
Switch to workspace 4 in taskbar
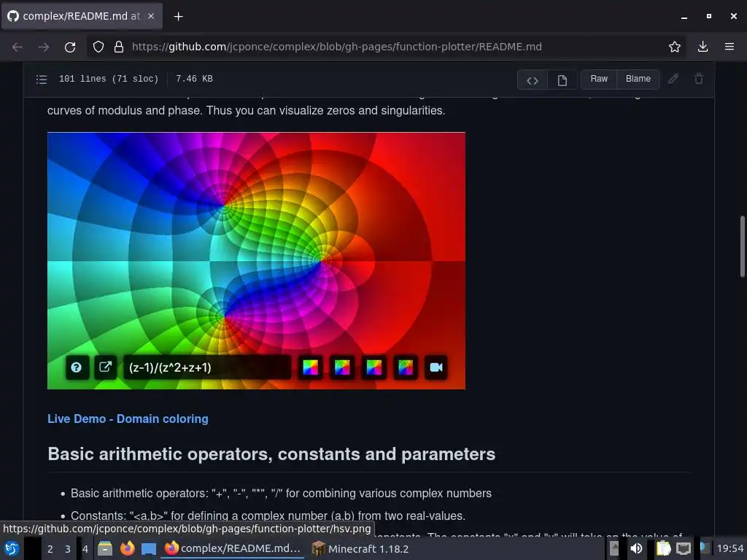[x=85, y=549]
